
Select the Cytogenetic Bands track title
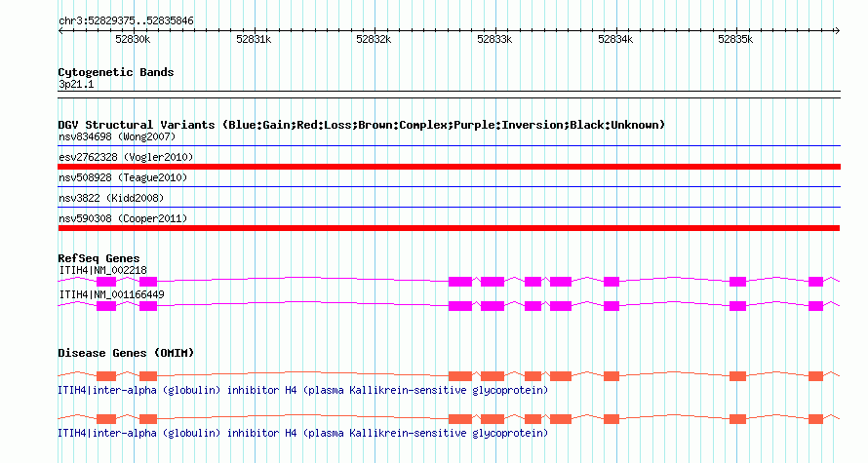tap(116, 72)
